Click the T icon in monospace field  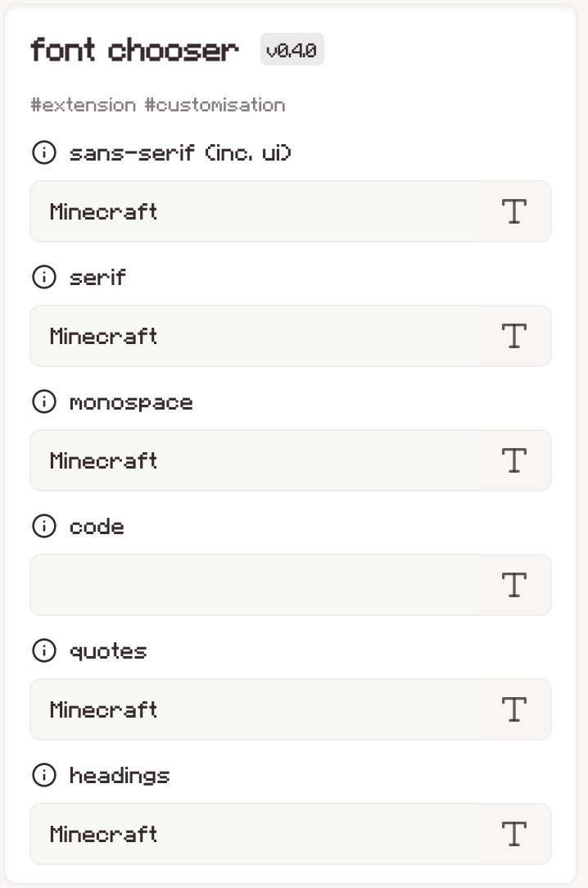coord(513,460)
